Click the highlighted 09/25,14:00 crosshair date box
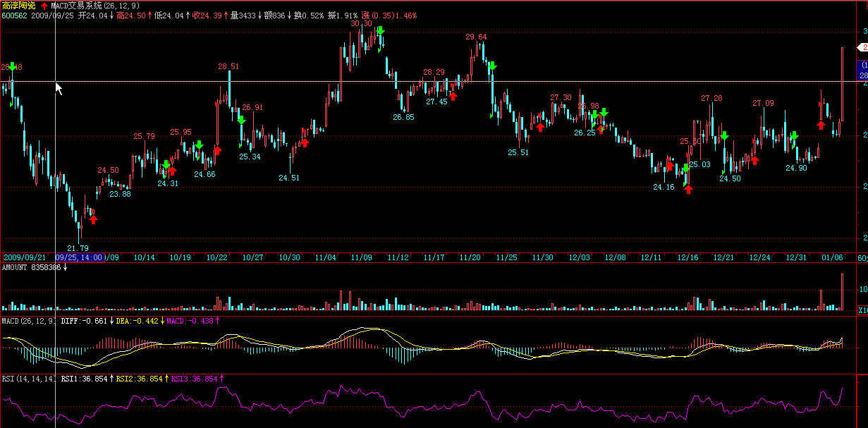Screen dimensions: 868x428 click(80, 257)
